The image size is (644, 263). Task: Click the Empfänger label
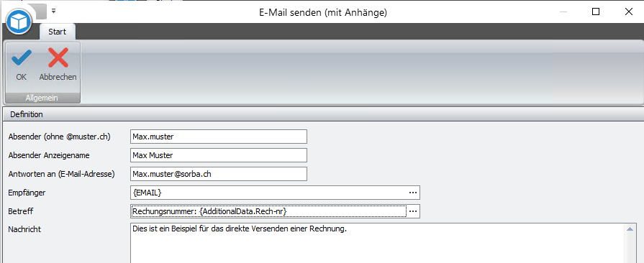click(27, 193)
